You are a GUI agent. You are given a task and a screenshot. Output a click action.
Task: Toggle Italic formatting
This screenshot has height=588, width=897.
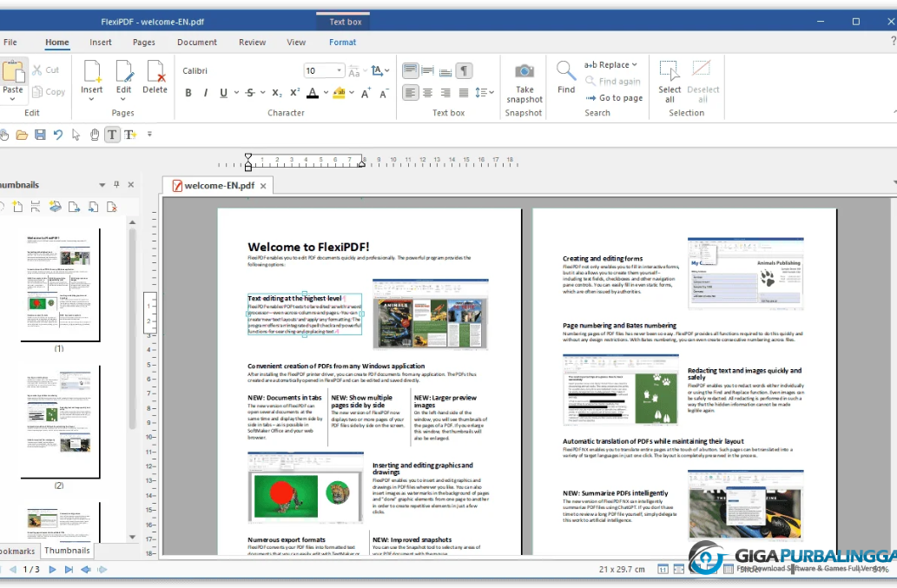coord(206,93)
